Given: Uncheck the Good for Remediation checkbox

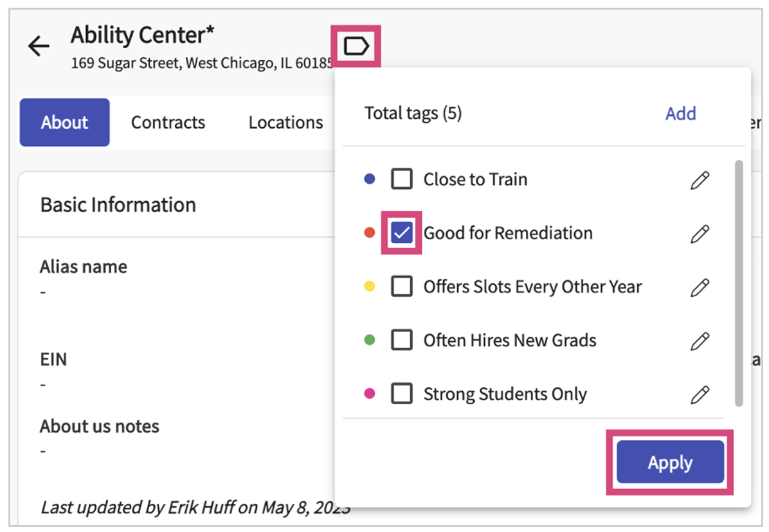Looking at the screenshot, I should point(402,233).
